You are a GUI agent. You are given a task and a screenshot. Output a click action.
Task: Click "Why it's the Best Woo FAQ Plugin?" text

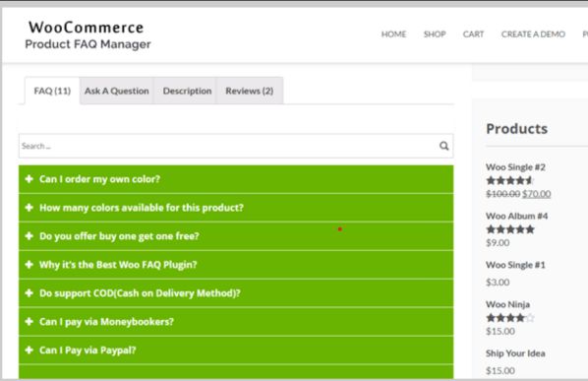tap(118, 265)
